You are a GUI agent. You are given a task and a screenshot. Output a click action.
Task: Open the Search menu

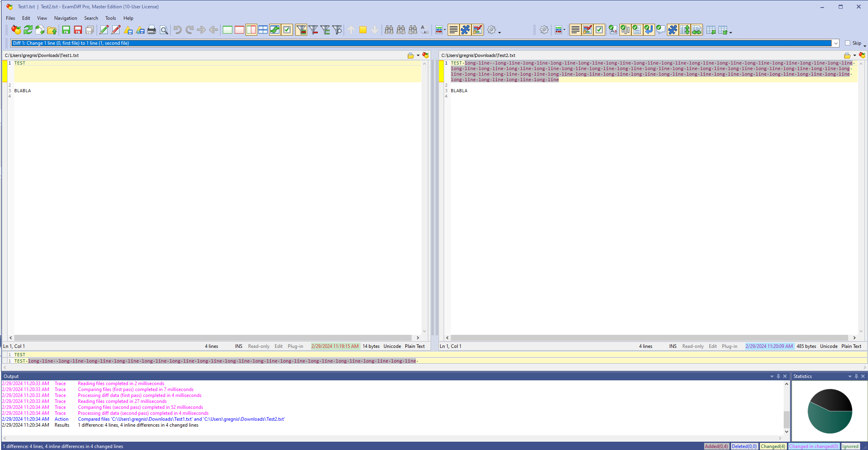coord(91,18)
